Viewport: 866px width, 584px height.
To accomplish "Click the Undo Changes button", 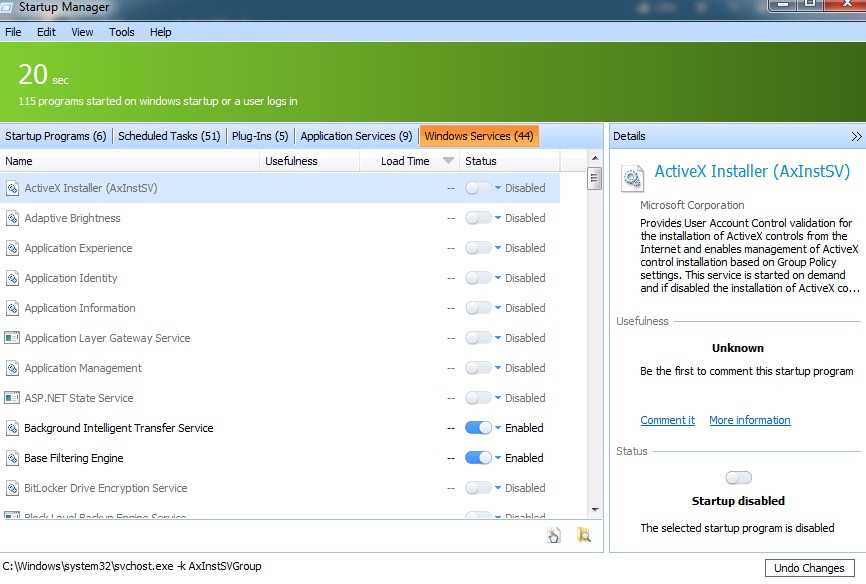I will click(809, 568).
